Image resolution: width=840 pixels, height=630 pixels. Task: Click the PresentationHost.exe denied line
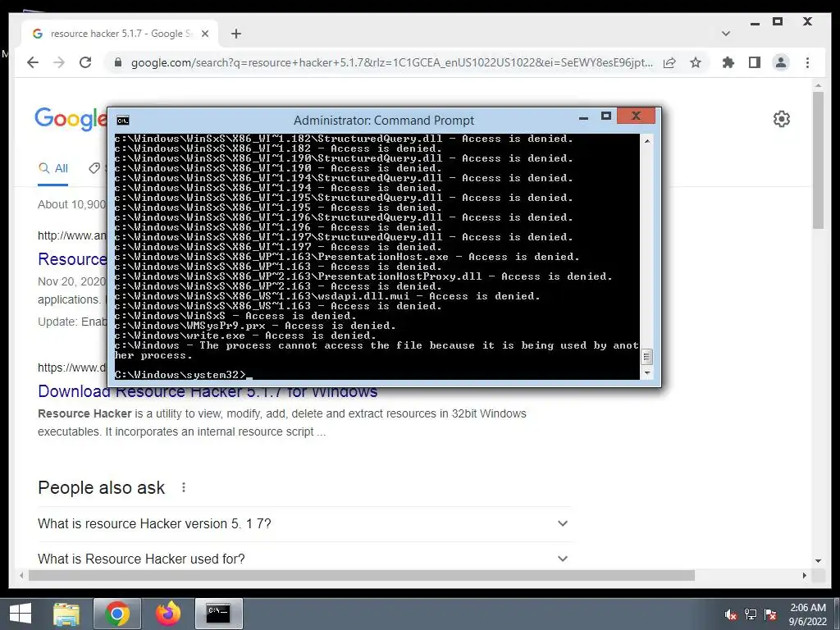click(347, 257)
